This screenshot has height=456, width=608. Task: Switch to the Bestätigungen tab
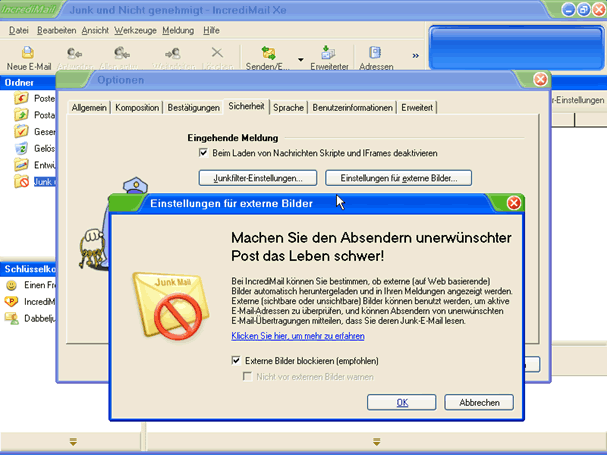[x=193, y=108]
